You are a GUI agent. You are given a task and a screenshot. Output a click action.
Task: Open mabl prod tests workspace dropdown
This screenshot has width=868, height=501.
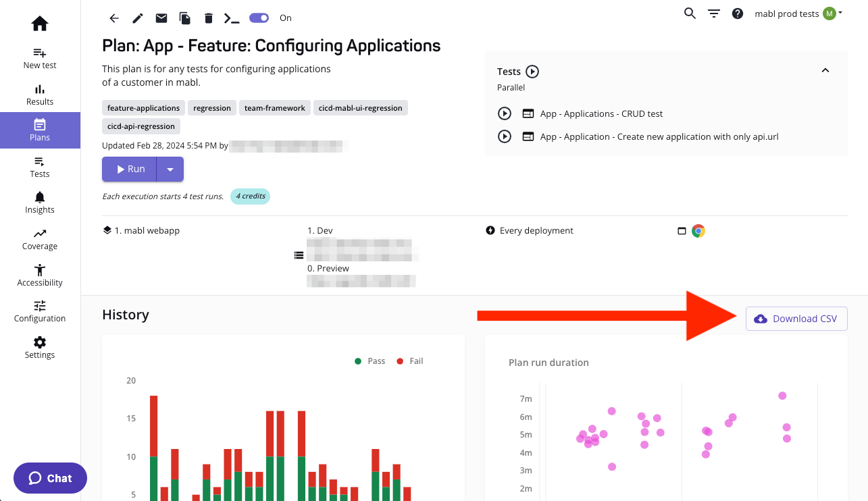tap(798, 14)
